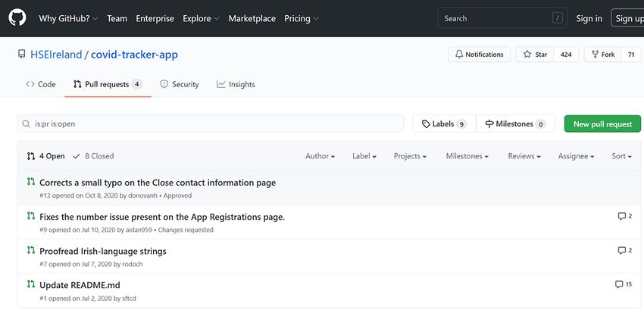644x310 pixels.
Task: Open the Why GitHub? dropdown menu
Action: 69,18
